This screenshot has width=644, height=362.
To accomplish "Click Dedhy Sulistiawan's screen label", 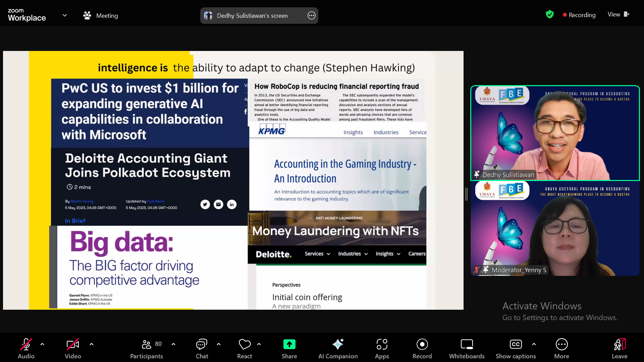I will pyautogui.click(x=252, y=16).
